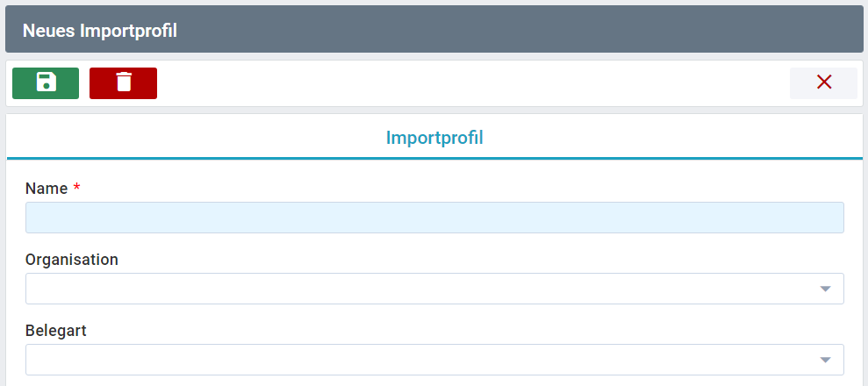This screenshot has width=868, height=386.
Task: Open the Belegart combo box field
Action: point(434,360)
